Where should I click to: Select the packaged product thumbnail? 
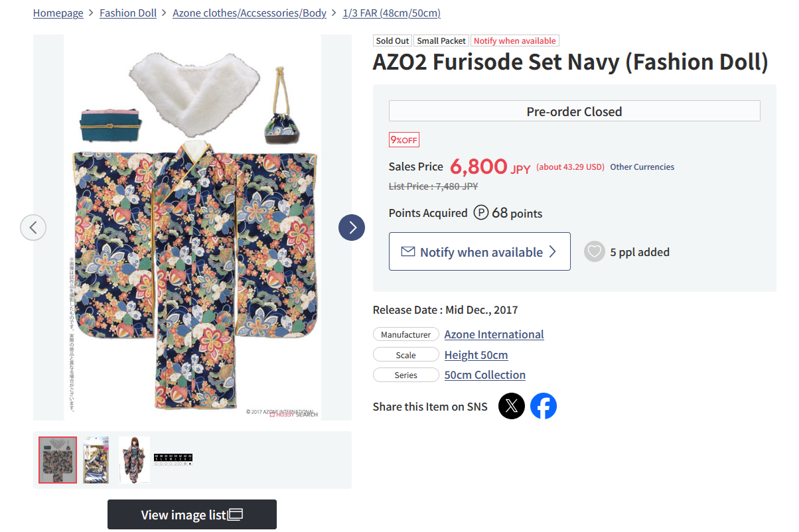(x=96, y=460)
